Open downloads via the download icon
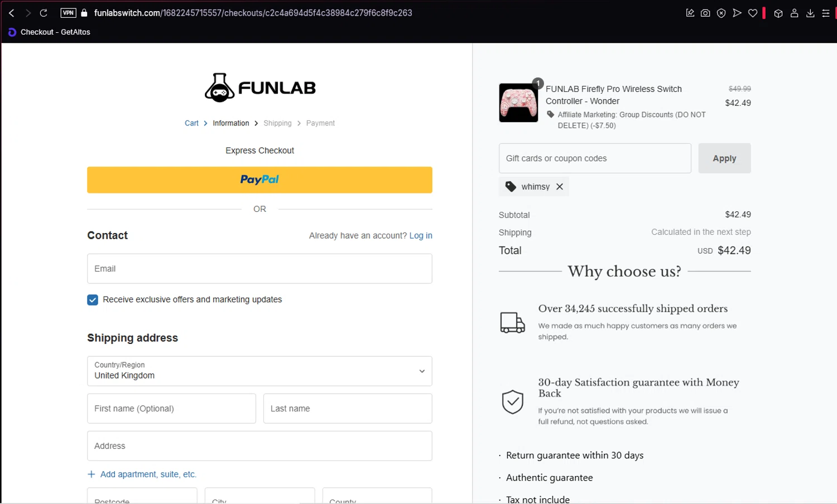Image resolution: width=837 pixels, height=504 pixels. pos(810,13)
